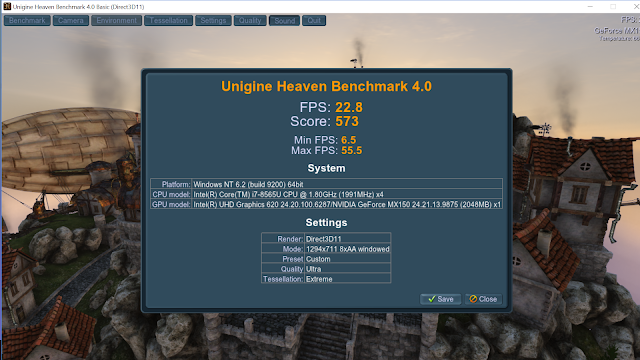The height and width of the screenshot is (360, 640).
Task: Click the GPU model MX150 text
Action: pyautogui.click(x=347, y=204)
